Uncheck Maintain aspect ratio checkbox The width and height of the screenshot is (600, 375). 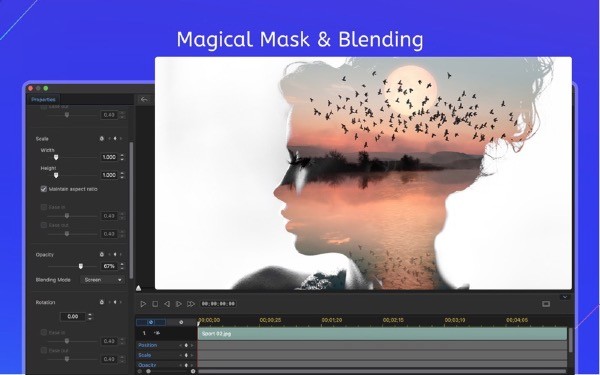coord(44,189)
